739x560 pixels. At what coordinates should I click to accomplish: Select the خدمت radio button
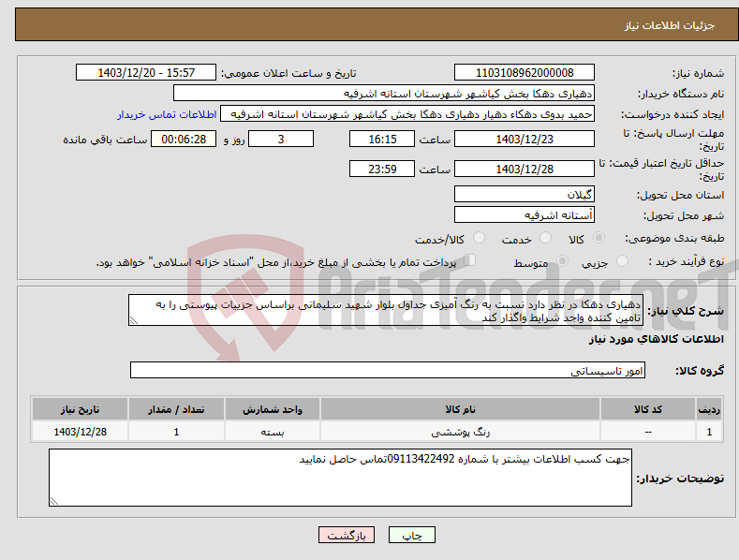[545, 238]
